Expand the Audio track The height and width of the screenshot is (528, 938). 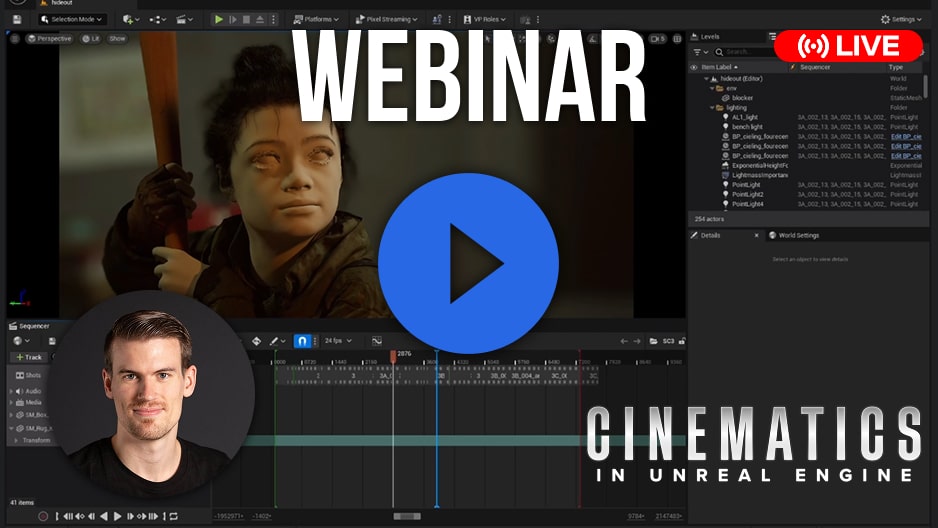pyautogui.click(x=11, y=391)
